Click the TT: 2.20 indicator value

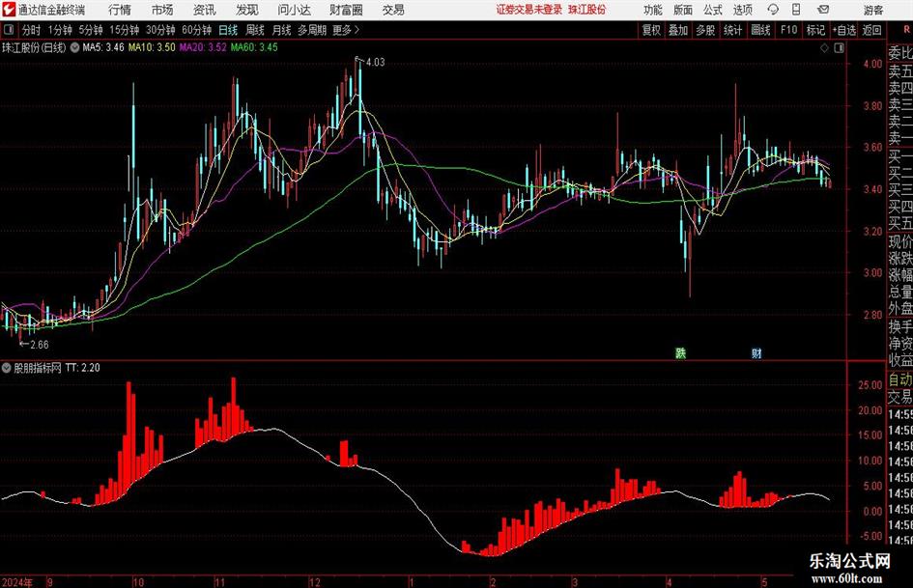83,368
